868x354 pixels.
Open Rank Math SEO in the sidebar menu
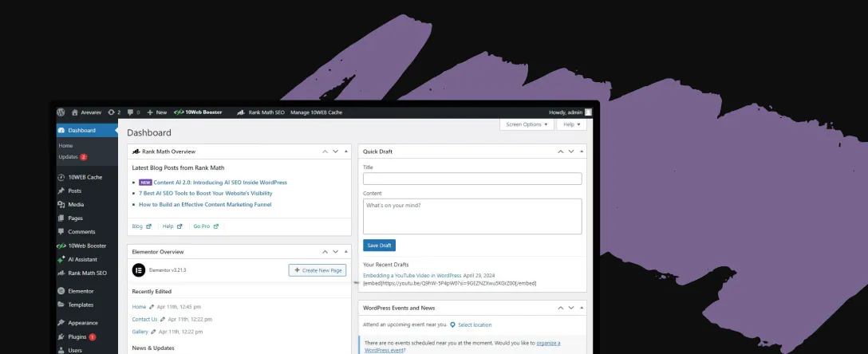pyautogui.click(x=87, y=273)
